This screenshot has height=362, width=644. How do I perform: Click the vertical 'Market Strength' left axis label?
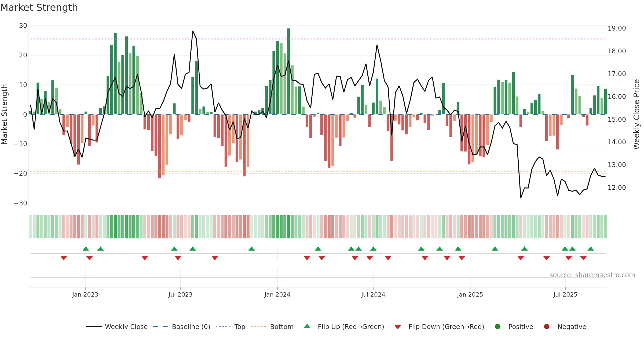coord(4,114)
